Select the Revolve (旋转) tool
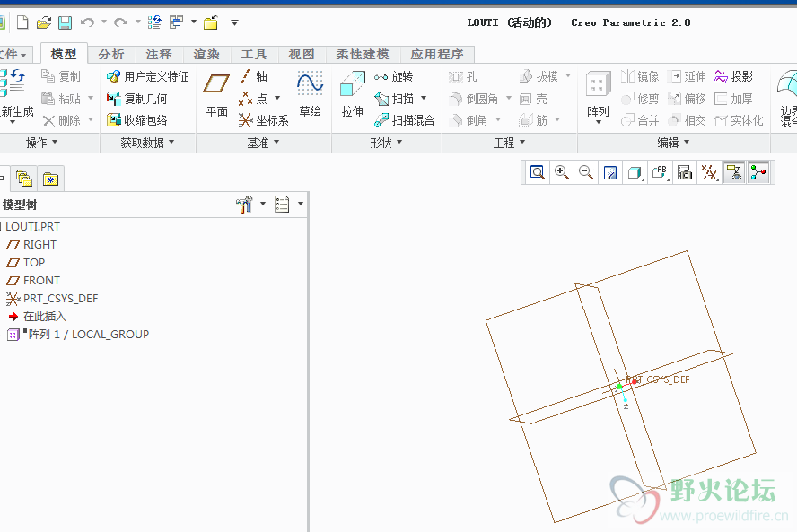The image size is (797, 532). [x=393, y=77]
